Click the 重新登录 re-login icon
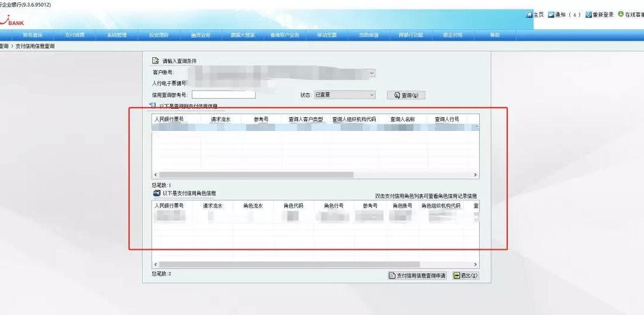 pos(588,15)
